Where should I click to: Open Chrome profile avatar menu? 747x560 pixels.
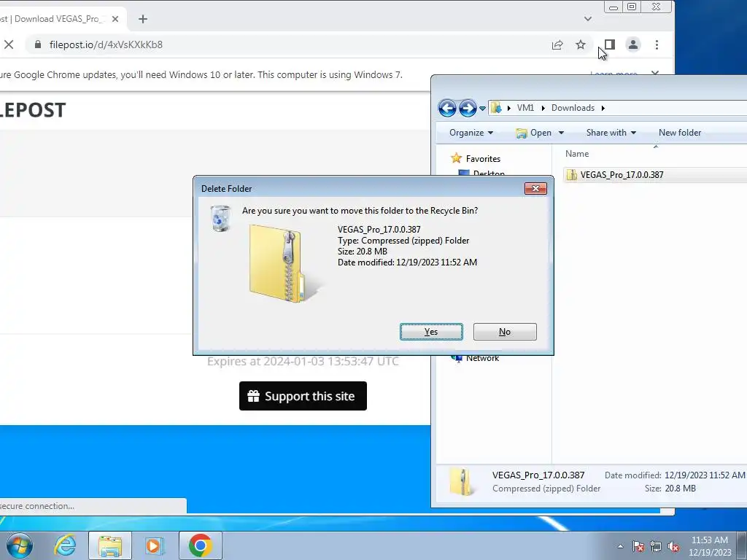[632, 44]
